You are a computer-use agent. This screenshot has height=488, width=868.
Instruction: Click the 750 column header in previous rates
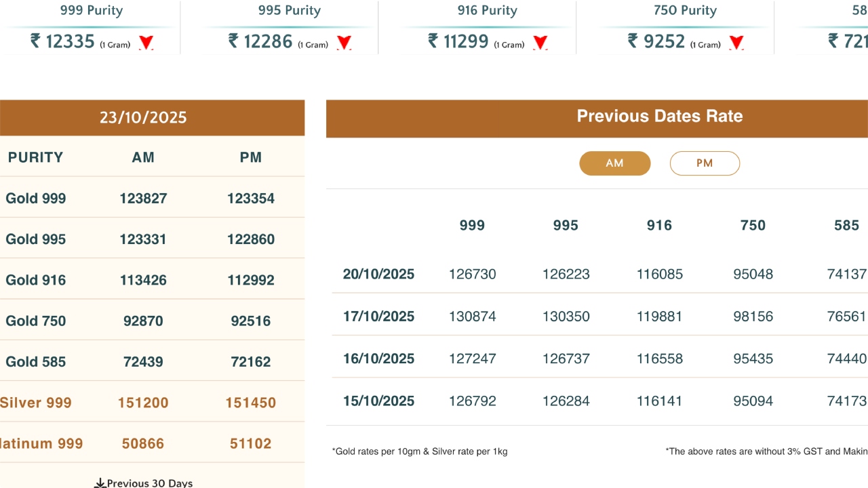click(x=753, y=226)
